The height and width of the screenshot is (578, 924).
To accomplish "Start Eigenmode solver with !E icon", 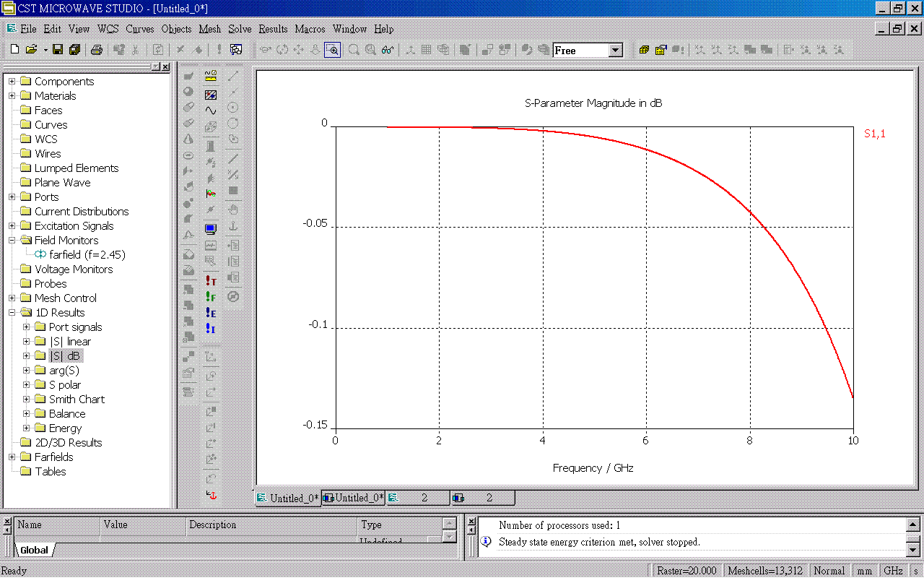I will coord(211,312).
